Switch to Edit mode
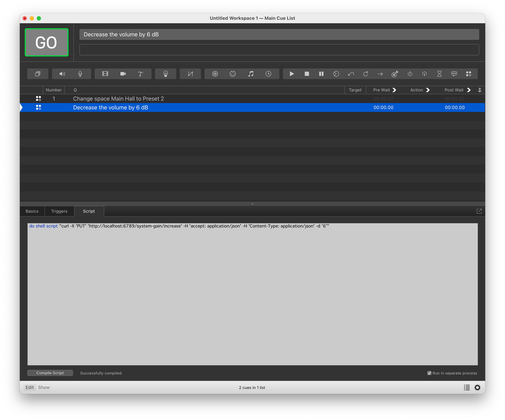The image size is (505, 420). coord(30,387)
